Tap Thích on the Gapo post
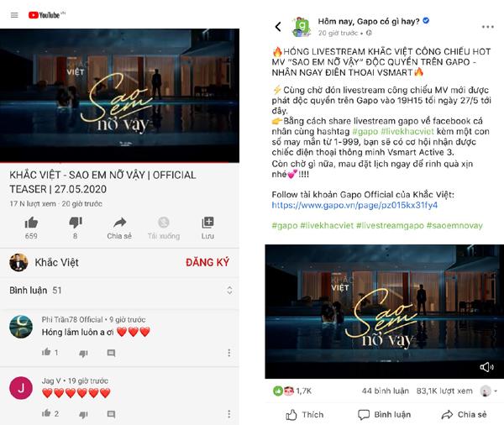 [304, 415]
